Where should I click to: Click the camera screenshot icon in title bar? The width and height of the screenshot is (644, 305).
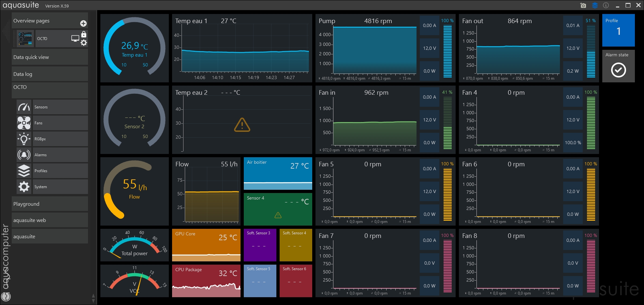click(x=583, y=6)
